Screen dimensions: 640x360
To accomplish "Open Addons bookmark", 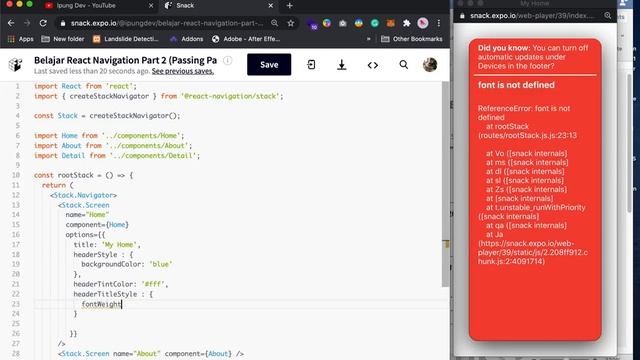I will (186, 39).
